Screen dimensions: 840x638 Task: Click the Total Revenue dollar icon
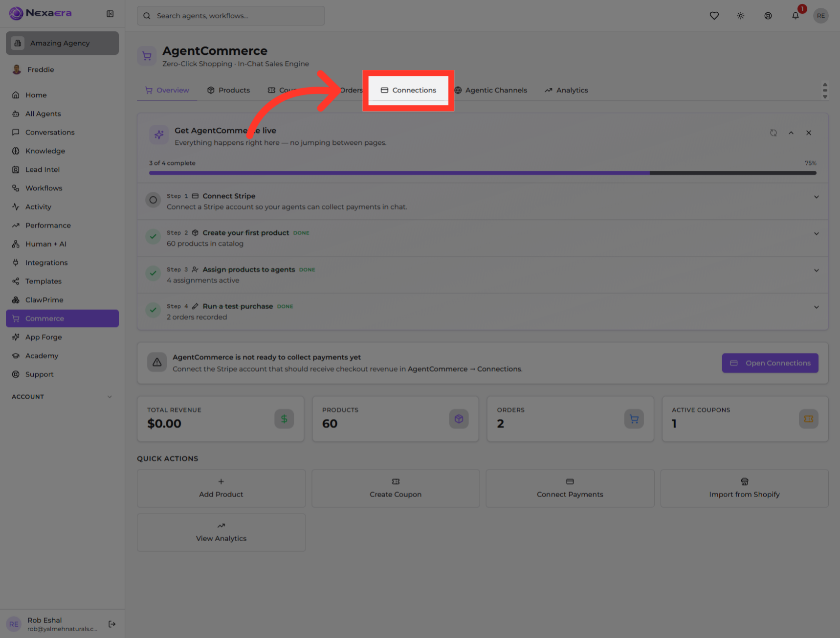284,419
